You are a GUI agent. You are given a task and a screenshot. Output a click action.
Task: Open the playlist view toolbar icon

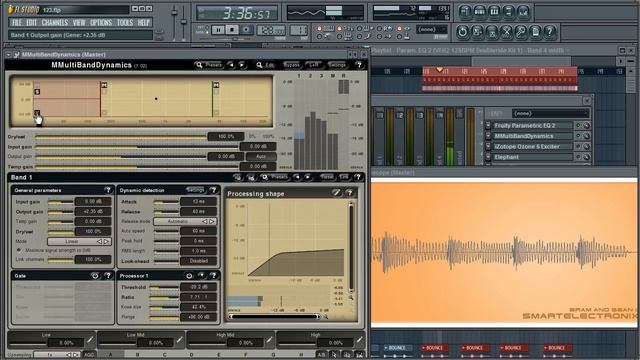pyautogui.click(x=465, y=12)
